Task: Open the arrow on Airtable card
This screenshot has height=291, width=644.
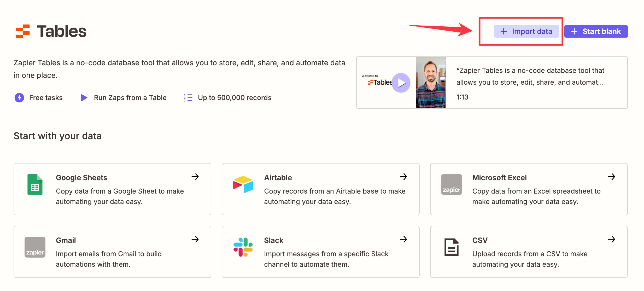Action: tap(403, 177)
